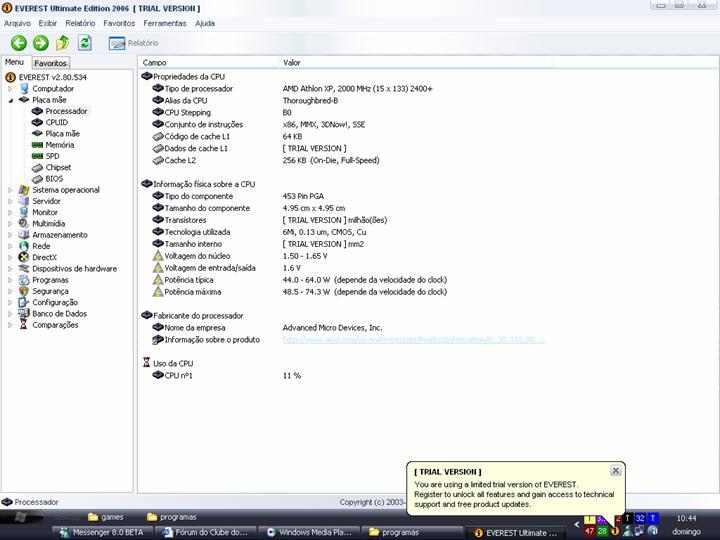Image resolution: width=720 pixels, height=540 pixels.
Task: Click the Servidor icon in the tree
Action: point(24,201)
